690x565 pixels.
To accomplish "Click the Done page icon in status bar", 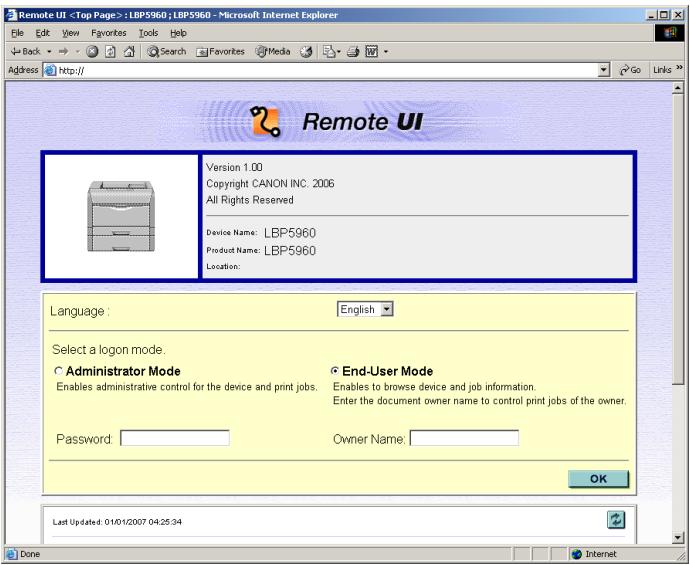I will [11, 554].
